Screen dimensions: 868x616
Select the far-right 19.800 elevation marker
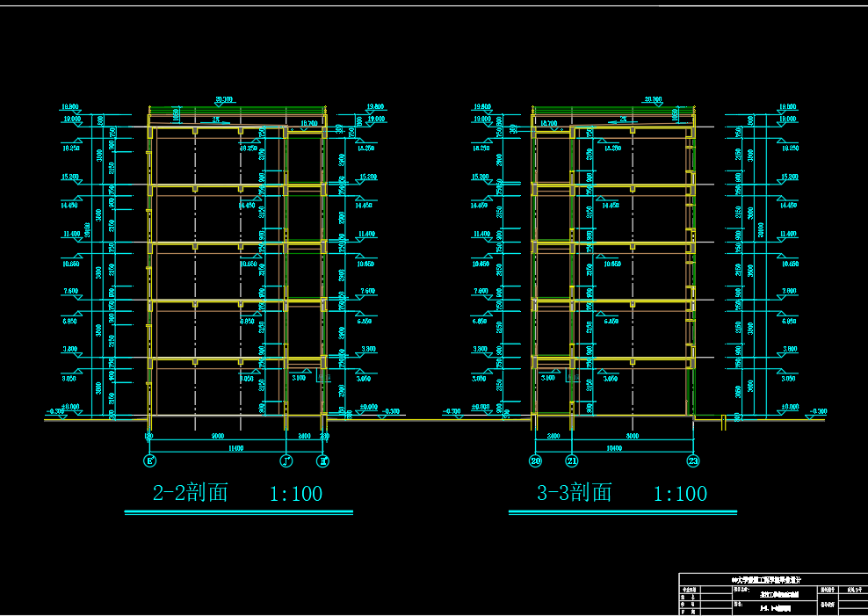coord(788,106)
